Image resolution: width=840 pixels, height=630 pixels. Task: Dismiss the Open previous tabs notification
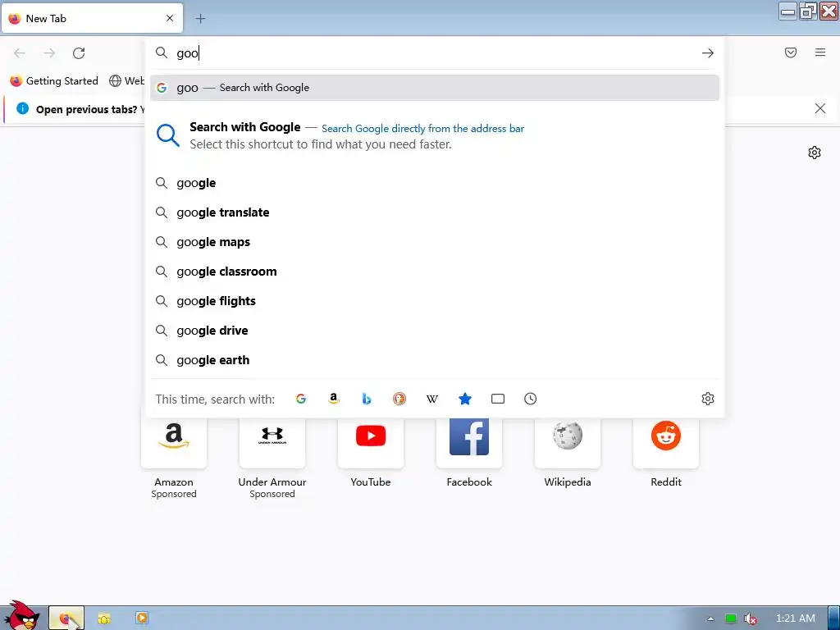pyautogui.click(x=819, y=109)
